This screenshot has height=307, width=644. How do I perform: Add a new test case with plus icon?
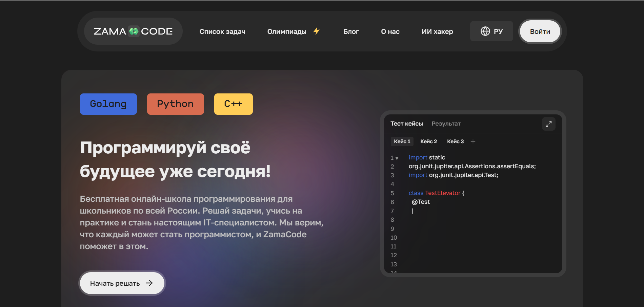(473, 141)
